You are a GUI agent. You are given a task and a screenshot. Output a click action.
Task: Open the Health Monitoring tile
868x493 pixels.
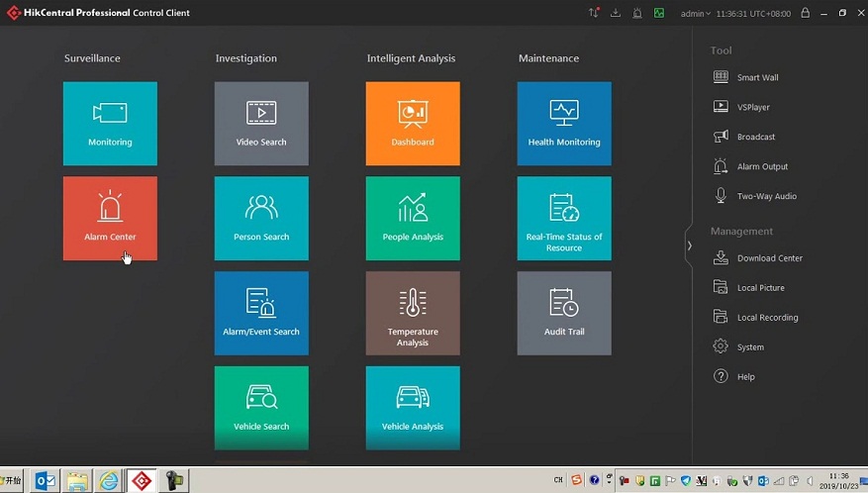point(564,124)
